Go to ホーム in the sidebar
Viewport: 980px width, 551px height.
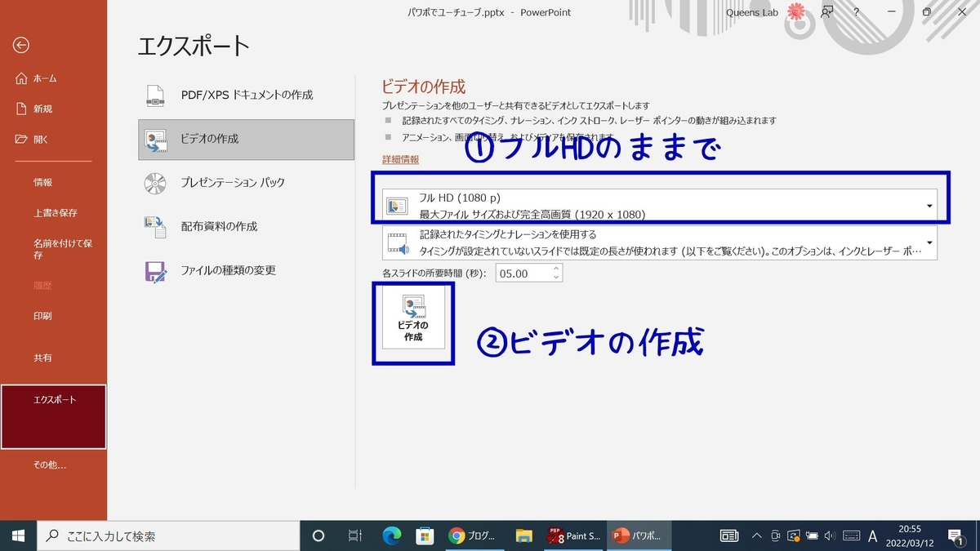click(x=42, y=78)
